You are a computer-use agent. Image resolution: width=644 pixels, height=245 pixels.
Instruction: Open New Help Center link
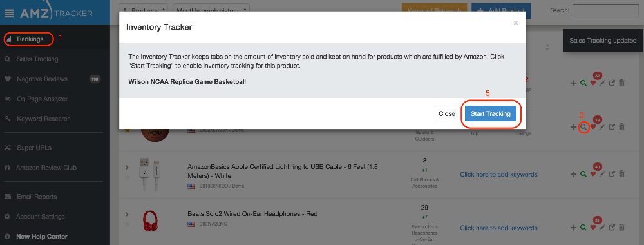pyautogui.click(x=41, y=237)
